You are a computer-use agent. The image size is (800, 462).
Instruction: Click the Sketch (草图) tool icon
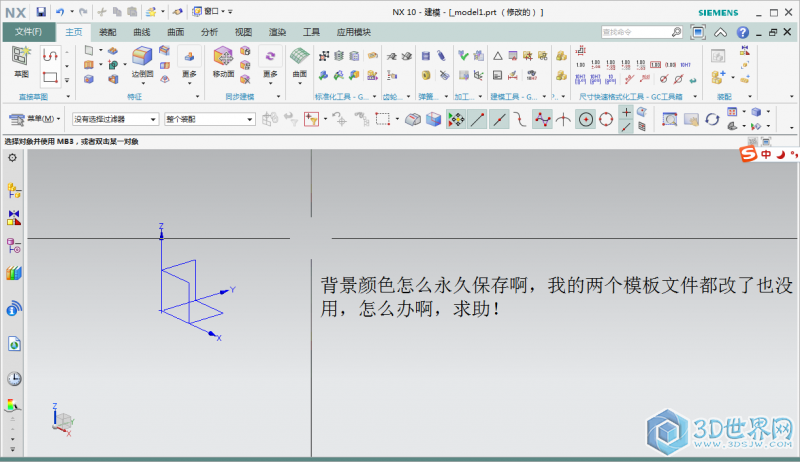click(21, 57)
